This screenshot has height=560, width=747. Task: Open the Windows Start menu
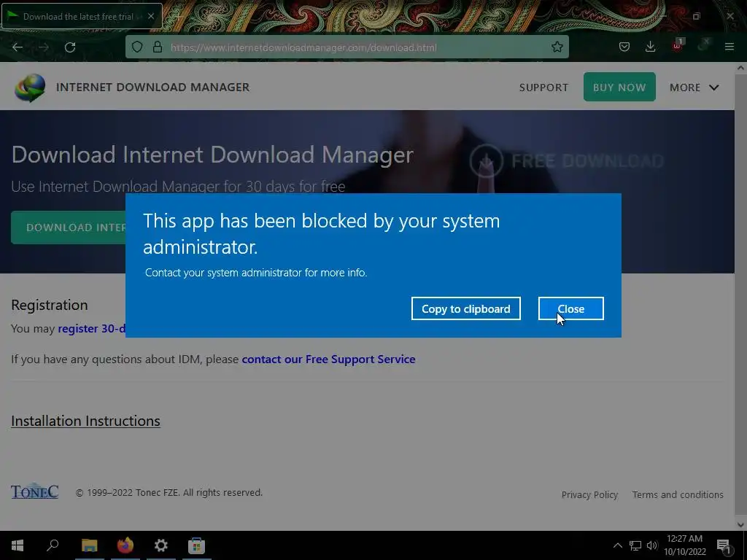pos(18,545)
